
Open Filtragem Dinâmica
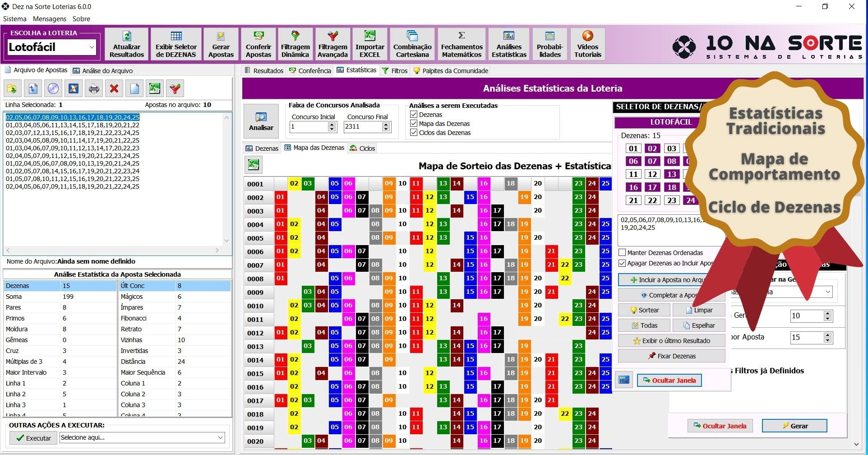(x=295, y=44)
